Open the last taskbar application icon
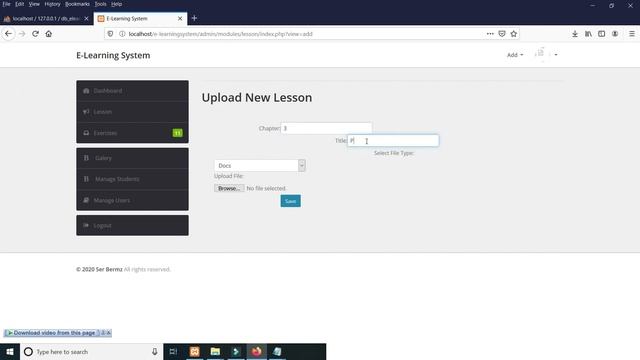Viewport: 640px width, 360px height. tap(277, 351)
